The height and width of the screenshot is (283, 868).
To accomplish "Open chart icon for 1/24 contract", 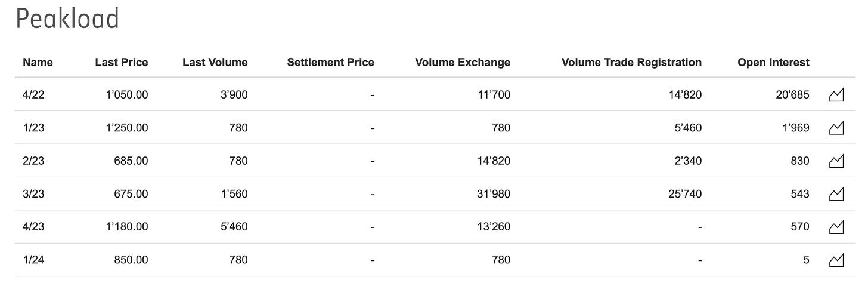I will [836, 260].
